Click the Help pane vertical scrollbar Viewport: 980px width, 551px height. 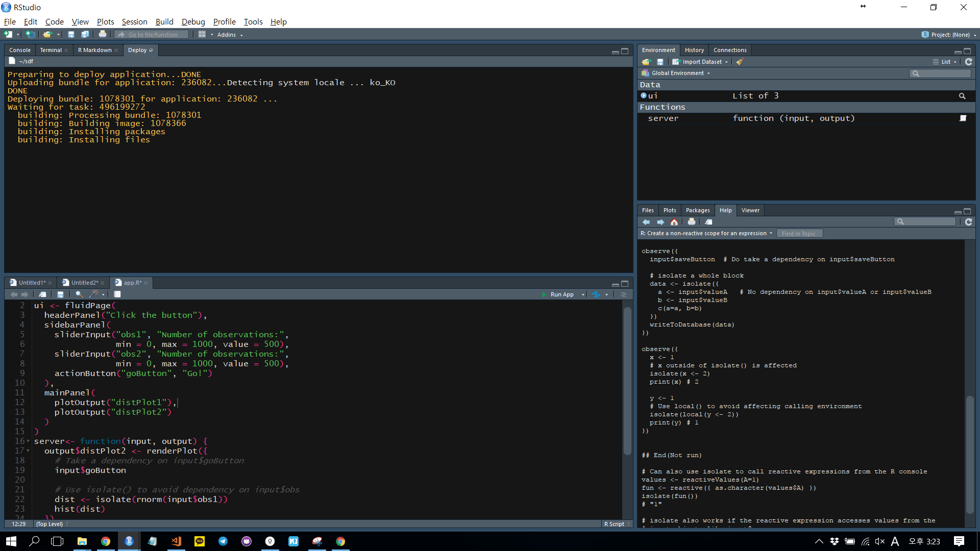(x=970, y=454)
